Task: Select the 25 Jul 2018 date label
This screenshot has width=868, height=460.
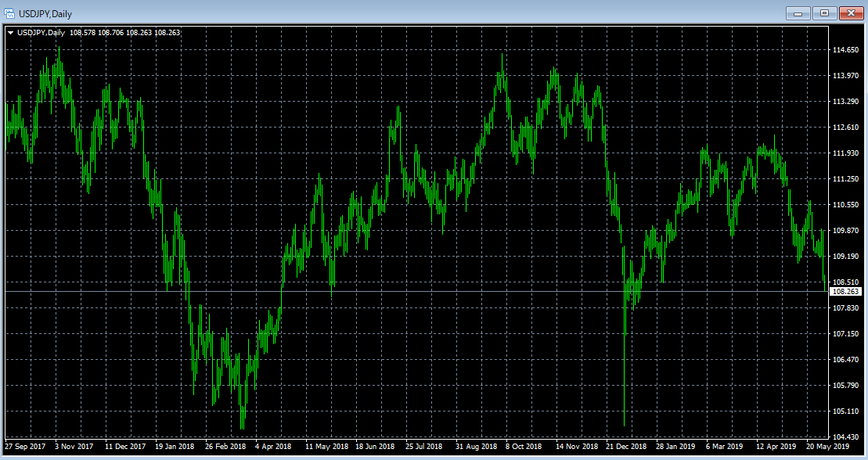Action: click(424, 446)
